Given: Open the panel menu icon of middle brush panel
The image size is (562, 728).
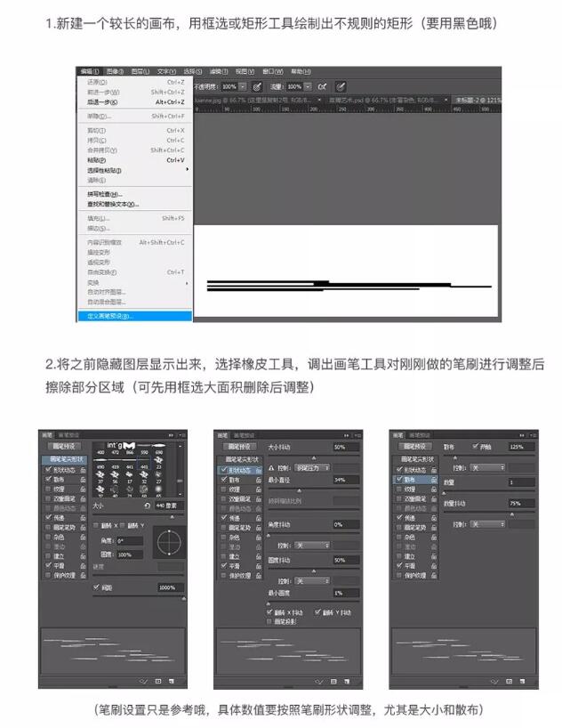Looking at the screenshot, I should (x=357, y=435).
